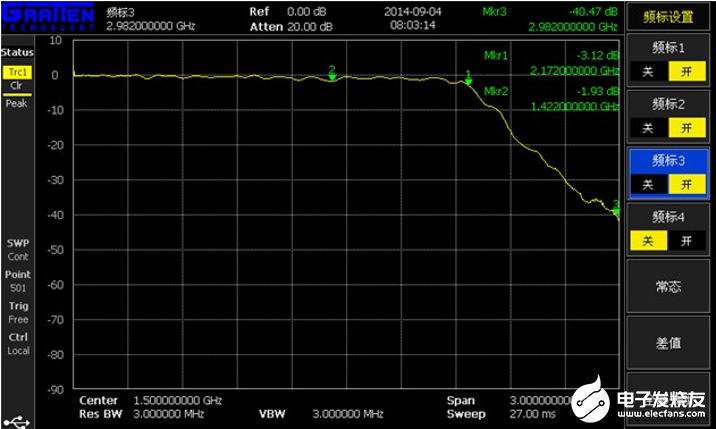Viewport: 716px width, 429px height.
Task: Click the Ctrl Local status entry
Action: click(x=18, y=344)
